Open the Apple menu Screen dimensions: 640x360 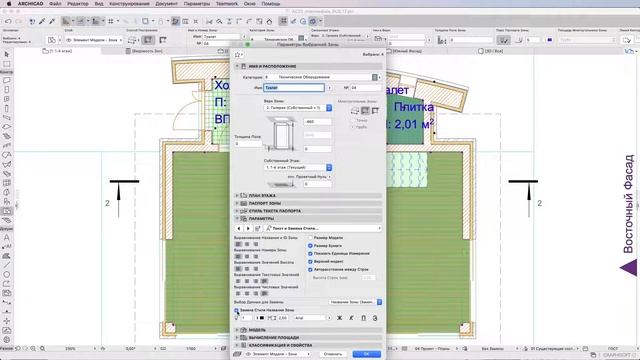tap(9, 4)
